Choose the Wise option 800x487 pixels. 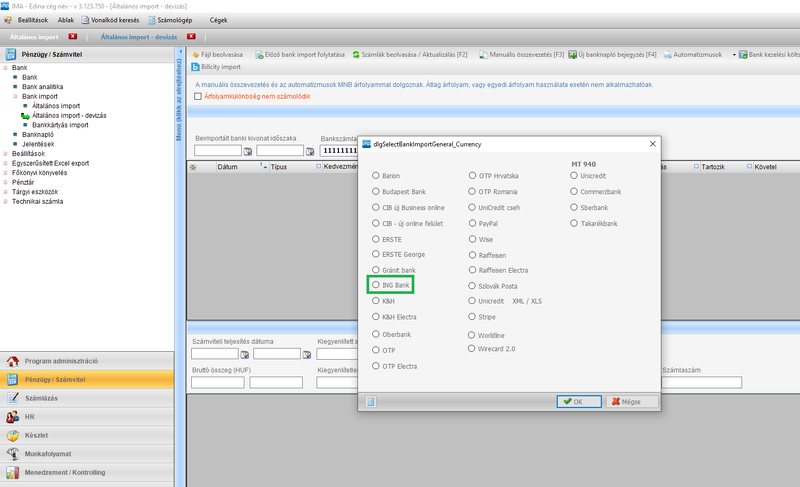click(x=472, y=239)
